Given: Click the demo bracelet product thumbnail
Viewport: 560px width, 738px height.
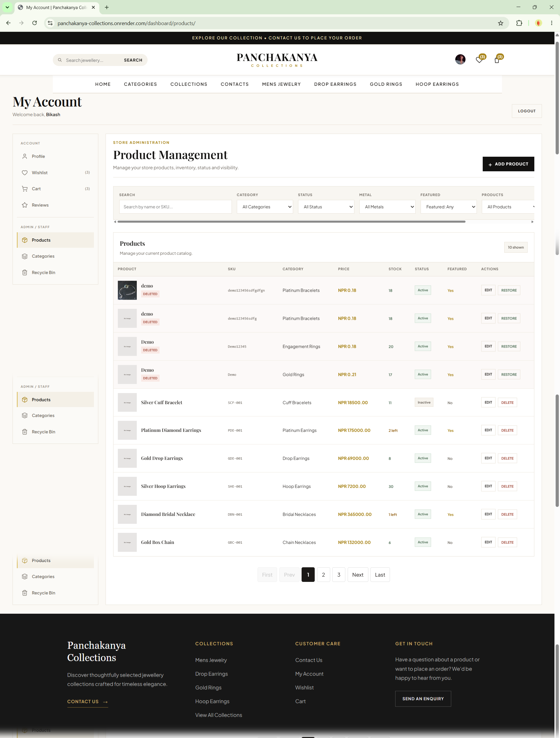Looking at the screenshot, I should pyautogui.click(x=127, y=290).
